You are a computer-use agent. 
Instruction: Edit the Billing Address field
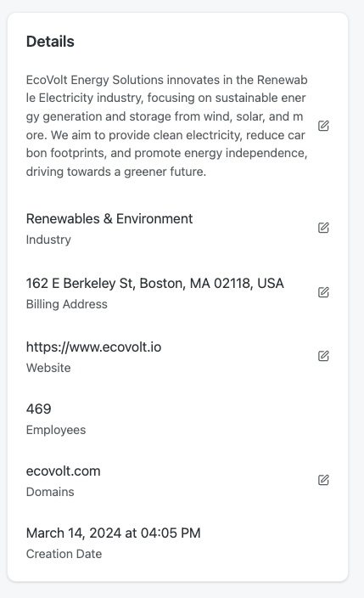[x=323, y=292]
